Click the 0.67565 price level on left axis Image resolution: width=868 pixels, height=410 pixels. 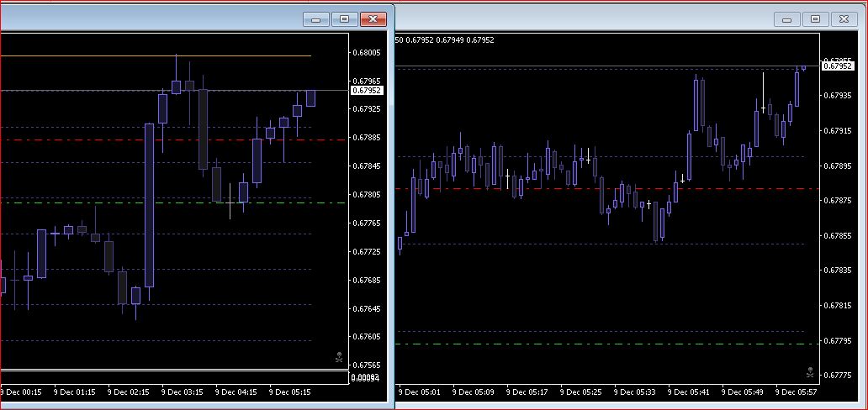367,365
